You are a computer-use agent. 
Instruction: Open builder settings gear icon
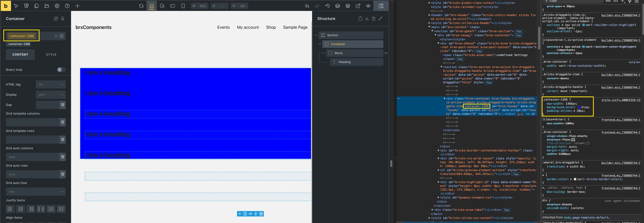(57, 6)
